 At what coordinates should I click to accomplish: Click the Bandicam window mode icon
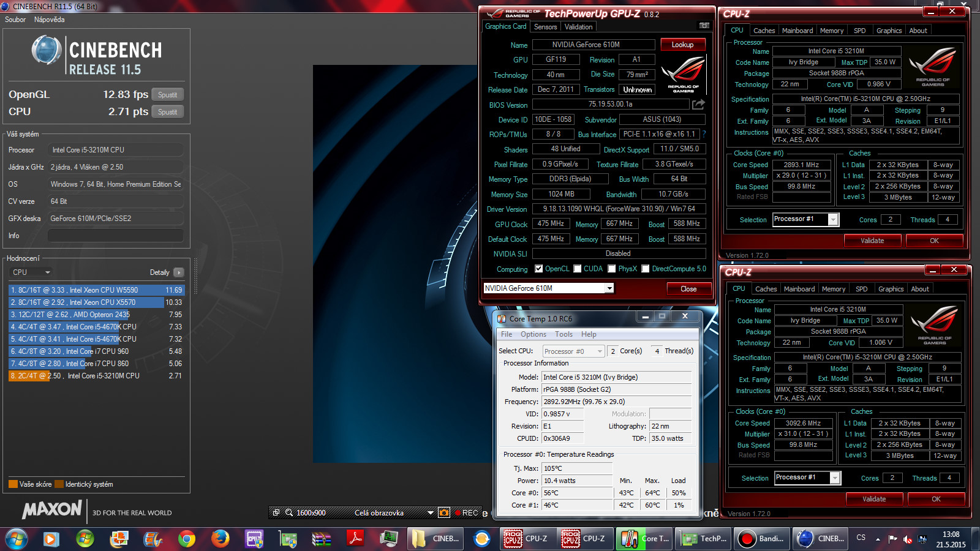[x=276, y=512]
